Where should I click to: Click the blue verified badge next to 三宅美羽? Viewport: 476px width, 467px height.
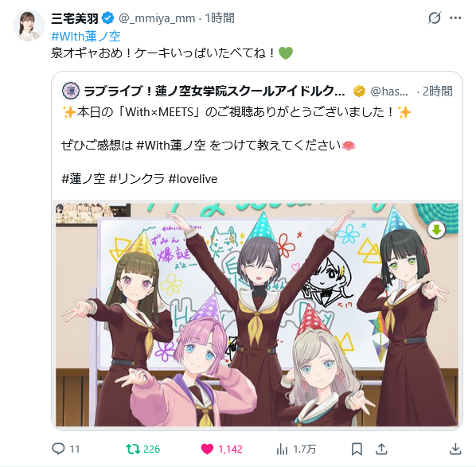107,18
